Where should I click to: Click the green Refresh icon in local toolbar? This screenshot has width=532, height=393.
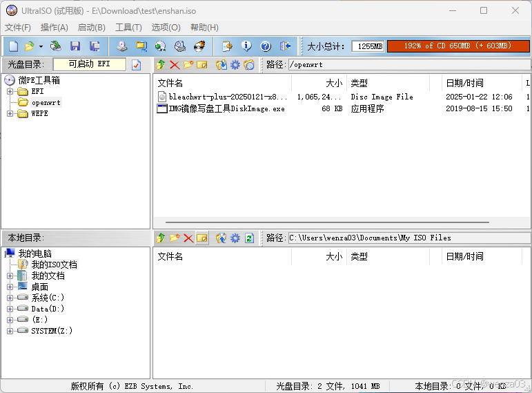[249, 238]
